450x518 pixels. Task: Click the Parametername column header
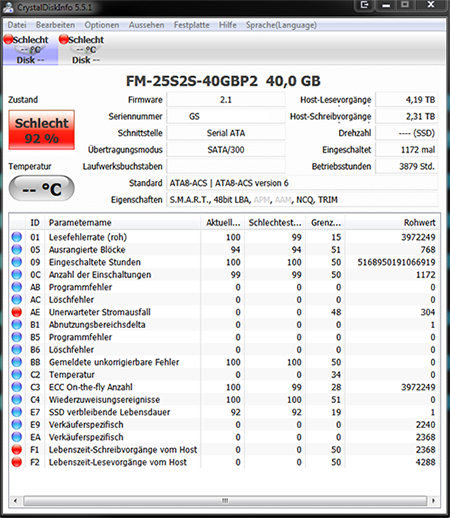tap(123, 223)
